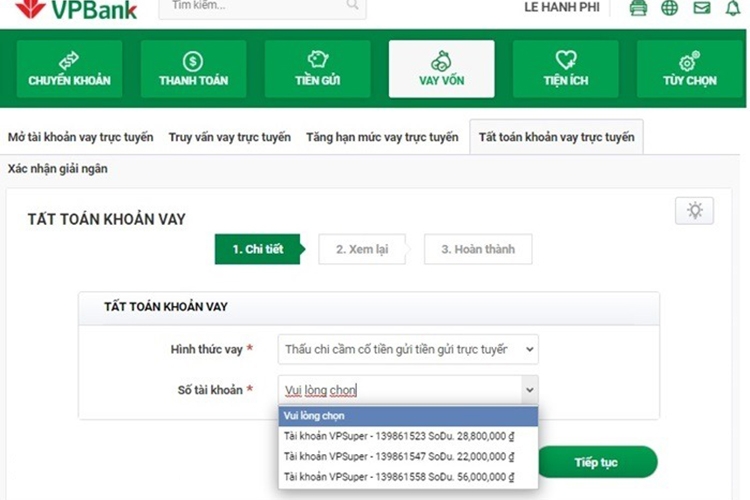Open the TIỆN ÍCH menu

click(x=566, y=69)
